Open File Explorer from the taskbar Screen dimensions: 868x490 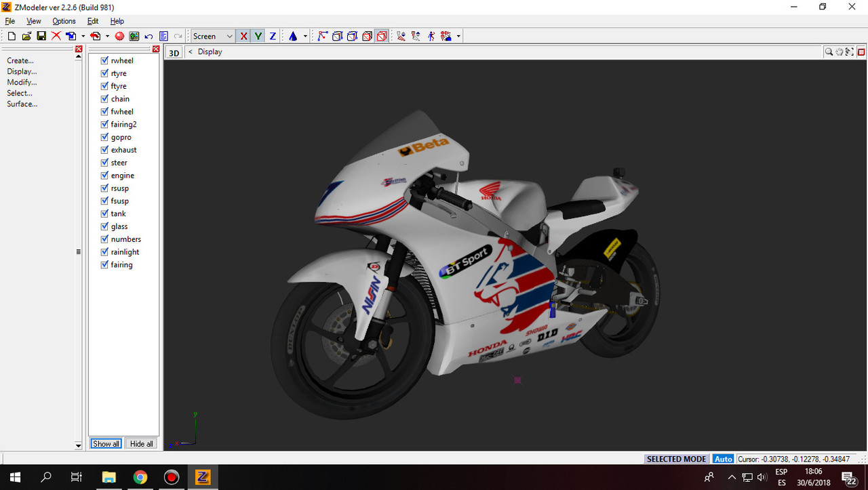(109, 477)
